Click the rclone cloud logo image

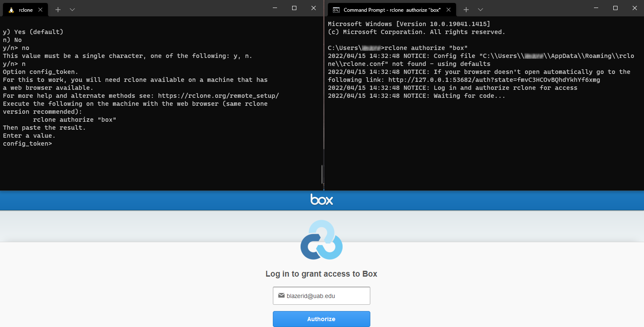[322, 240]
